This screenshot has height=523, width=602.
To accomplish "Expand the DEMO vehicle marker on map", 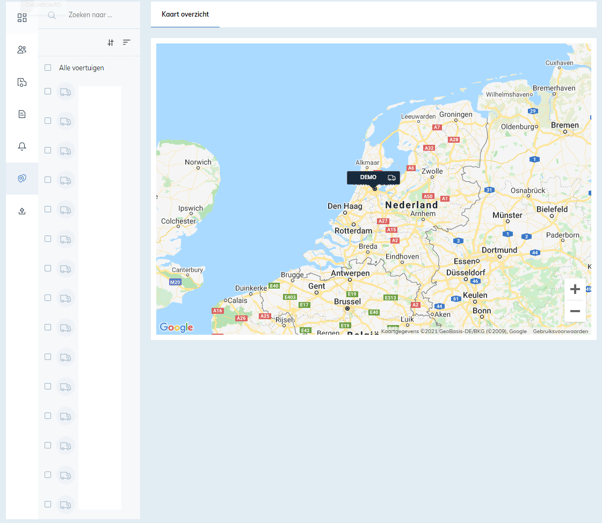I will [x=373, y=178].
